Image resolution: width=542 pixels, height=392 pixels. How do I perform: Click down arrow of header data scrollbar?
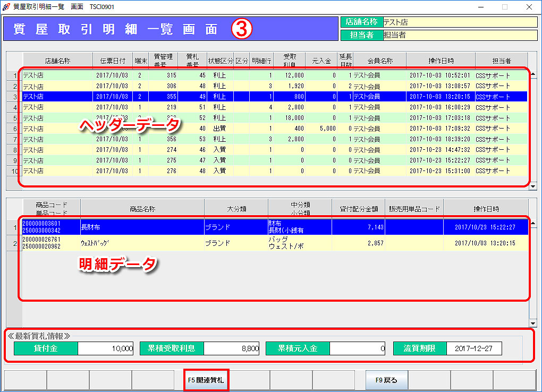(533, 186)
